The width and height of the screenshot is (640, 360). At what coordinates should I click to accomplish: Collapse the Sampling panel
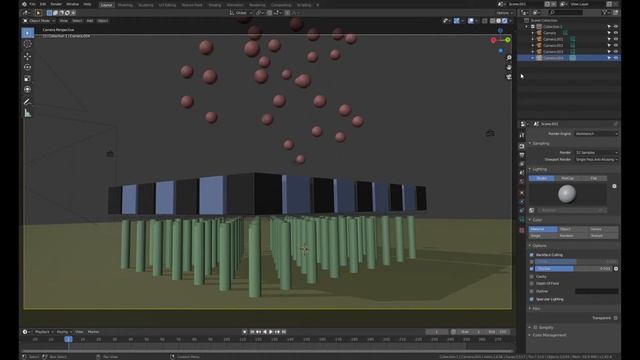coord(540,143)
